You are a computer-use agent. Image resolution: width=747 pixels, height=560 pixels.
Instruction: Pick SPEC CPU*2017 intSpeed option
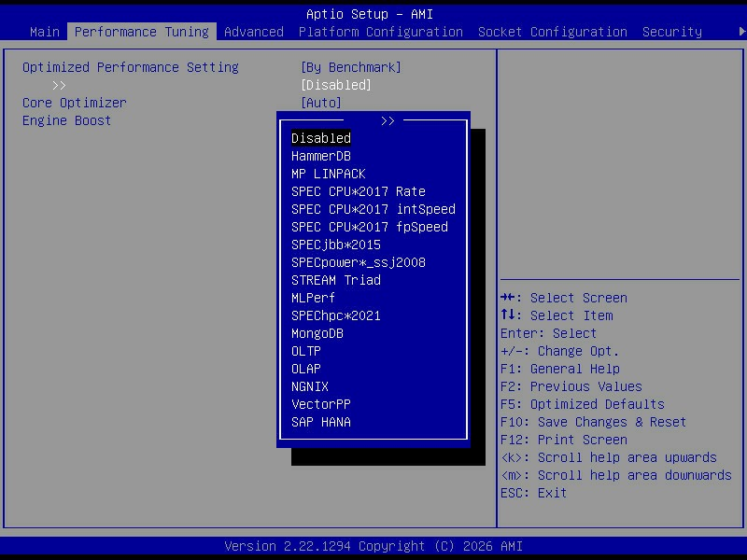[x=373, y=209]
